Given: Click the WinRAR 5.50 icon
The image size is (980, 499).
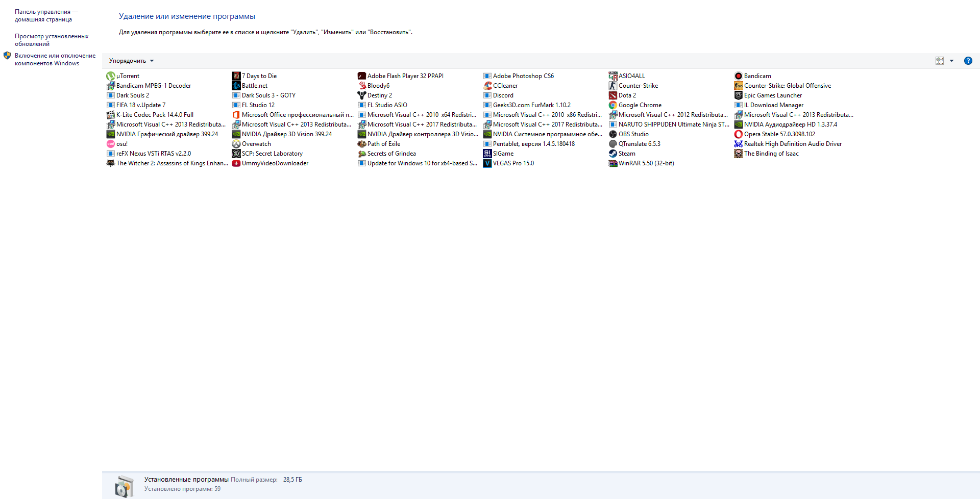Looking at the screenshot, I should 612,163.
